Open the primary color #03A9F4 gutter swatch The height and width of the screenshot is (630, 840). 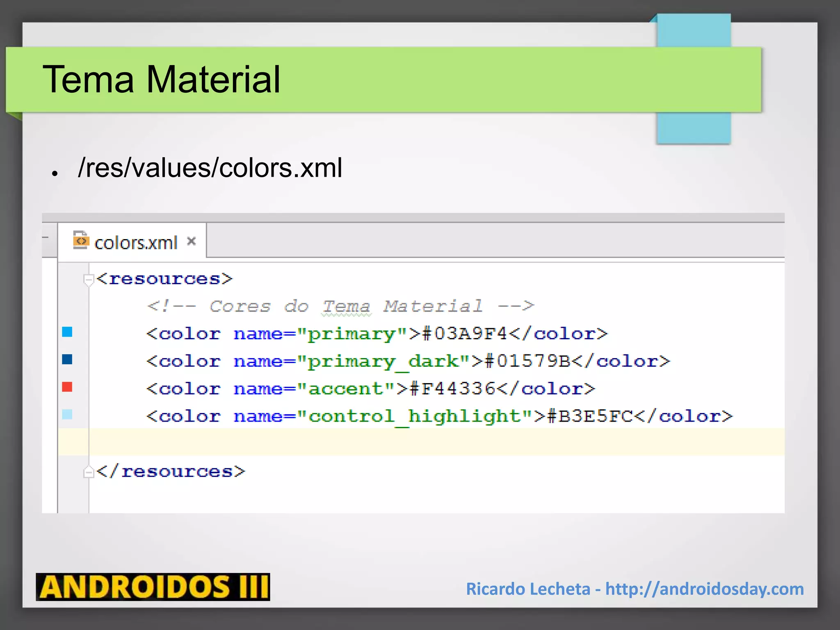pos(67,332)
